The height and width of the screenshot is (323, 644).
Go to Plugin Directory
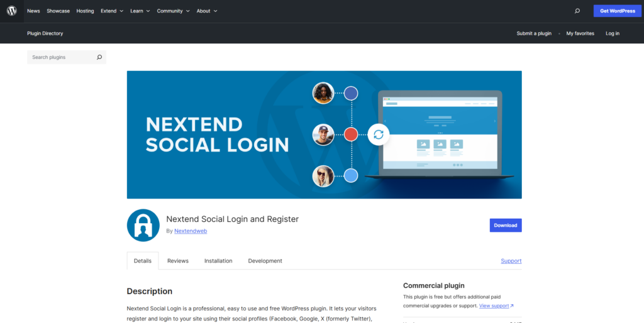coord(45,33)
